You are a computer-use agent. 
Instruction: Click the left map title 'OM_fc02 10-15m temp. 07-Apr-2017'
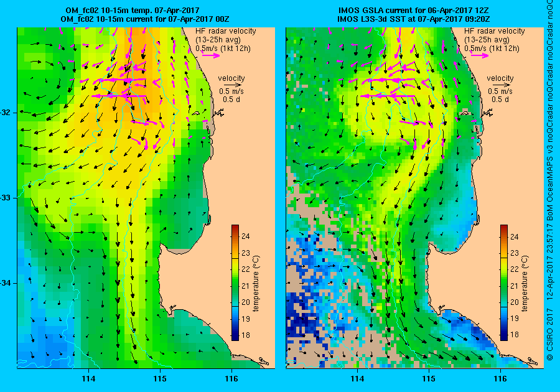132,11
